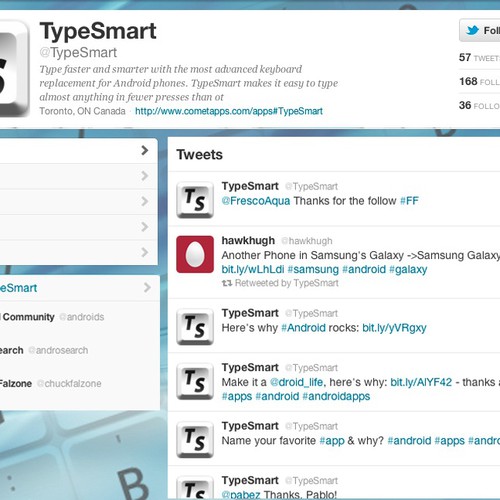Expand the second sidebar row chevron

[x=144, y=176]
